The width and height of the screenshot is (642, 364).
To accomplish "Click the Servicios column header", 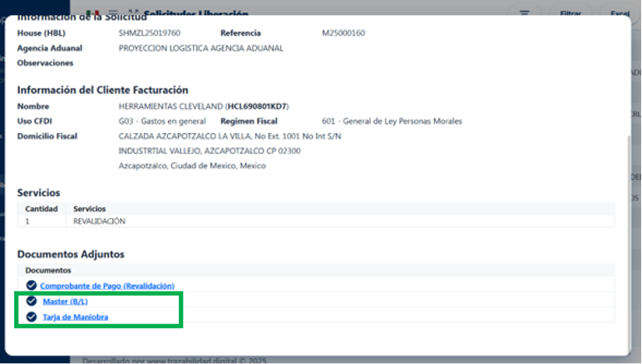I will tap(90, 209).
